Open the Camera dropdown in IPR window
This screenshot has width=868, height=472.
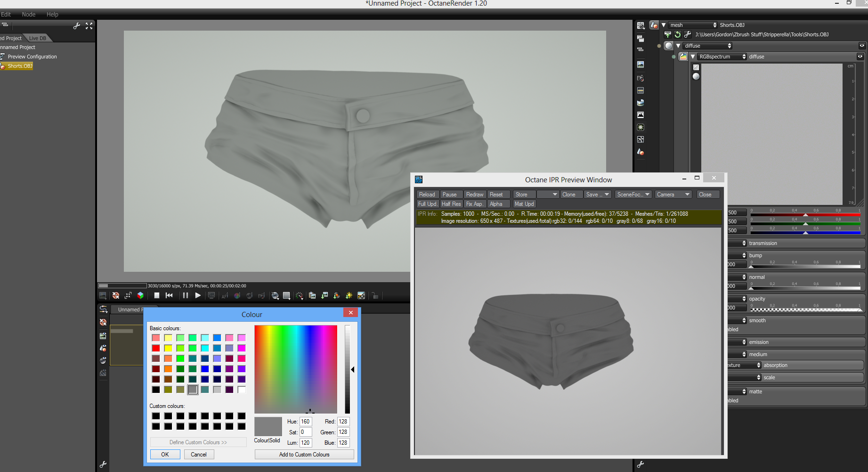tap(673, 195)
